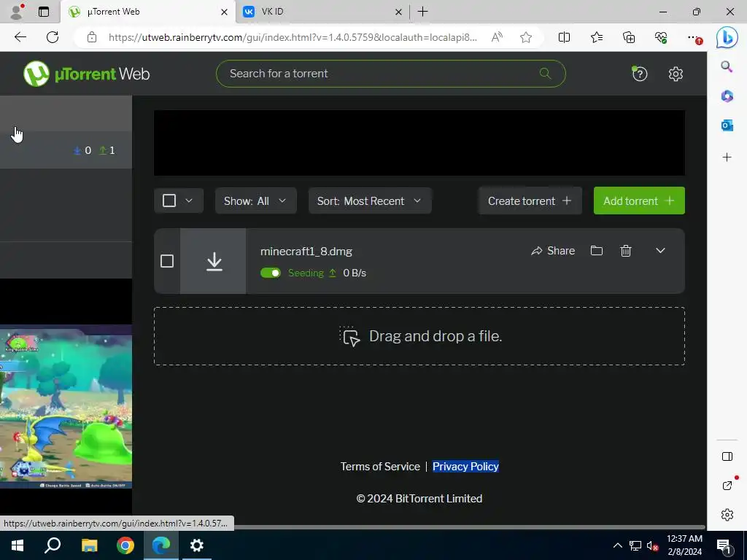Close the VK ID tab
The height and width of the screenshot is (560, 747).
pyautogui.click(x=398, y=12)
